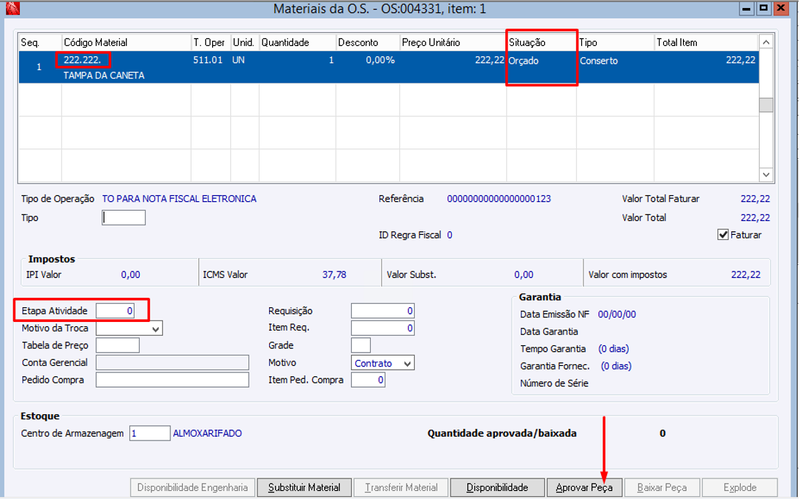Image resolution: width=800 pixels, height=499 pixels.
Task: Focus the Item Ped. Compra field
Action: point(368,380)
